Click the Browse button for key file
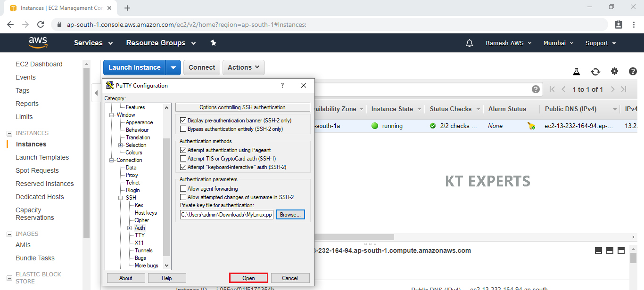 point(290,215)
